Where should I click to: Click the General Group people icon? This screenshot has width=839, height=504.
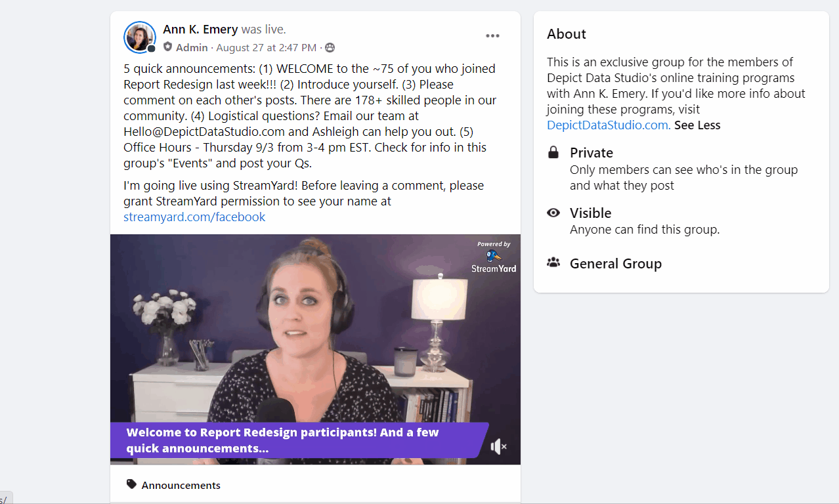pyautogui.click(x=553, y=262)
